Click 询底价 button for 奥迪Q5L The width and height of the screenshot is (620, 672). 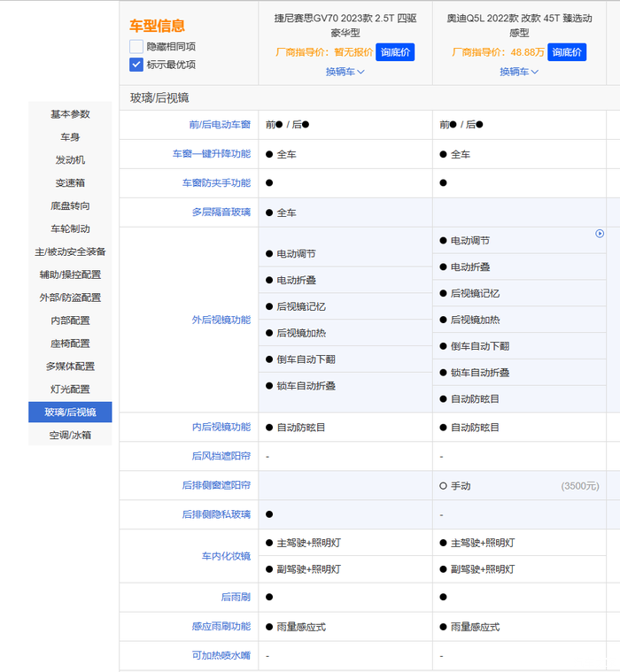click(x=567, y=52)
